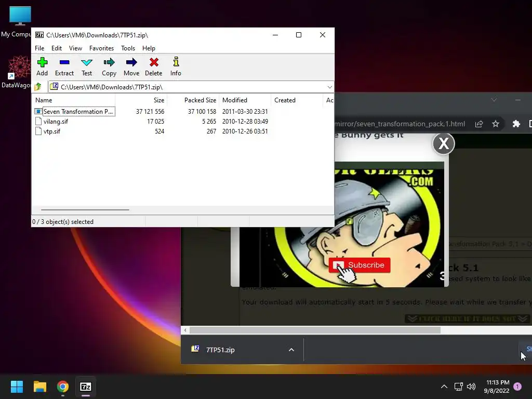The height and width of the screenshot is (399, 532).
Task: Open the Edit menu
Action: coord(56,48)
